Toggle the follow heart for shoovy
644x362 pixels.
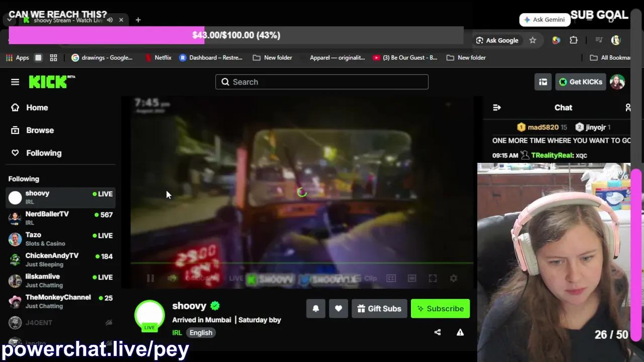point(339,309)
